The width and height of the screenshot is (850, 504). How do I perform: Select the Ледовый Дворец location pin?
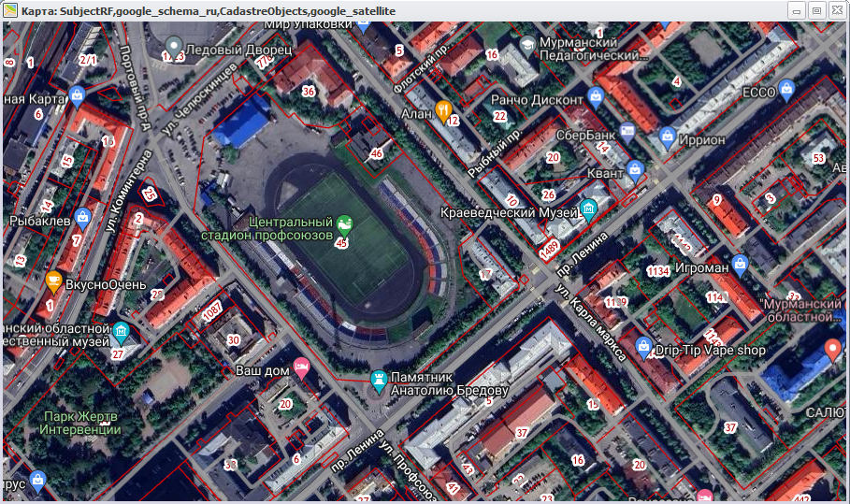pyautogui.click(x=175, y=44)
